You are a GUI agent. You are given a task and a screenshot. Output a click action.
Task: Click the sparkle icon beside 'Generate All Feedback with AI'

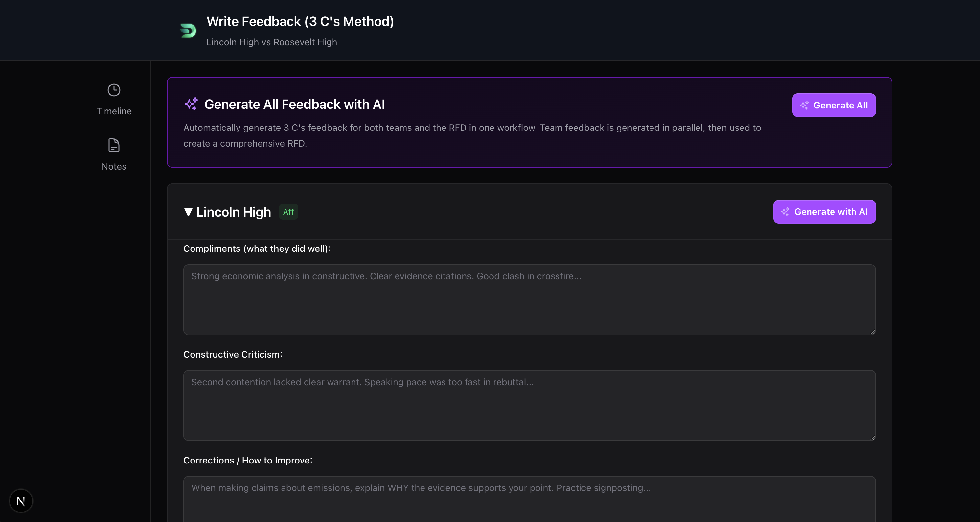(x=191, y=104)
